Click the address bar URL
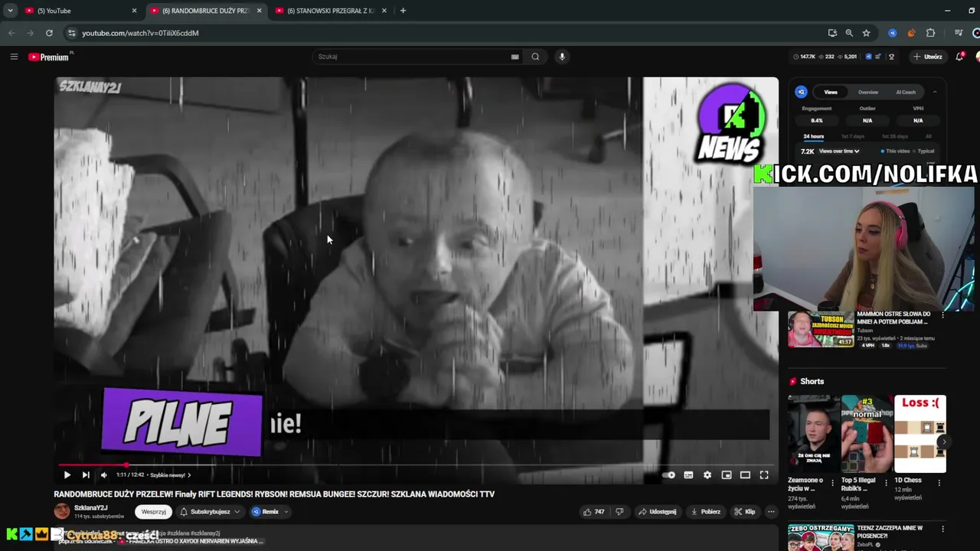 coord(140,33)
